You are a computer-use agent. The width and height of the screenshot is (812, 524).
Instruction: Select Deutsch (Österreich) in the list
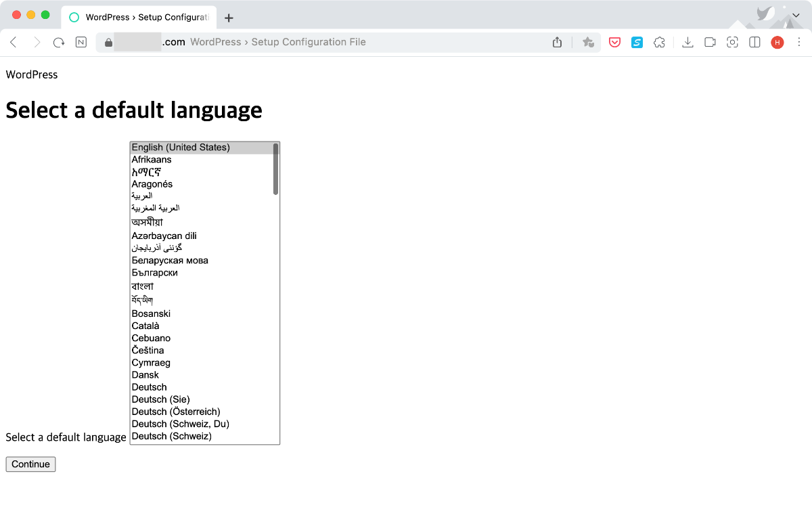tap(201, 412)
